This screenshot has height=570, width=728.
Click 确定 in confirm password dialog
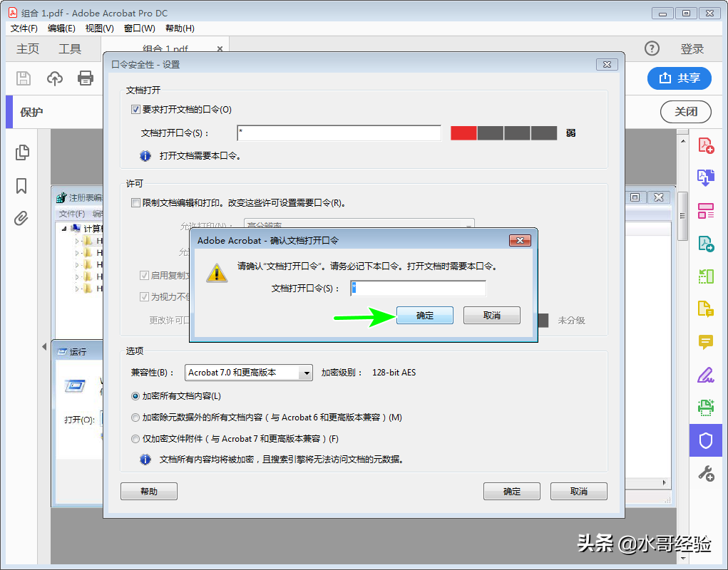point(425,316)
